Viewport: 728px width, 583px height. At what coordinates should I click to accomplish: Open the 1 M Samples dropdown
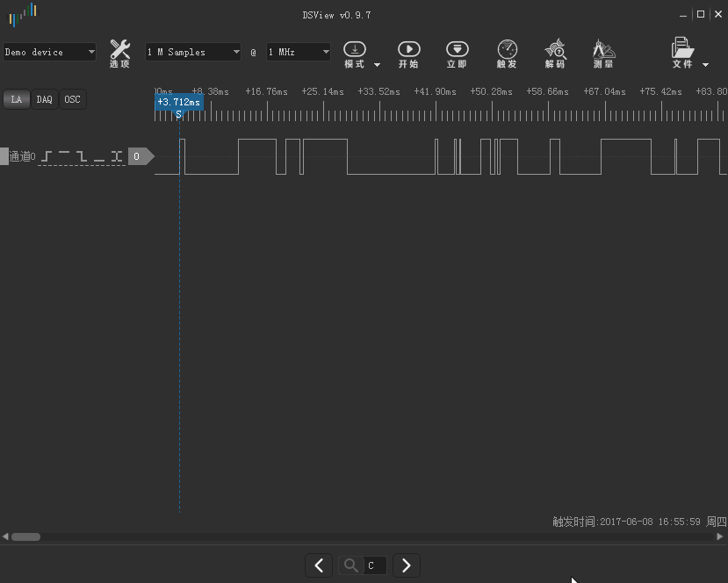coord(192,52)
